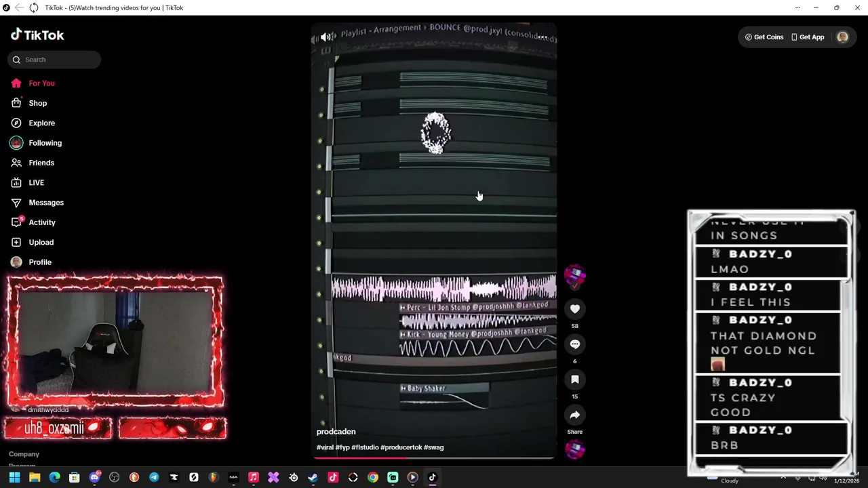Click the #swag hashtag

[433, 447]
